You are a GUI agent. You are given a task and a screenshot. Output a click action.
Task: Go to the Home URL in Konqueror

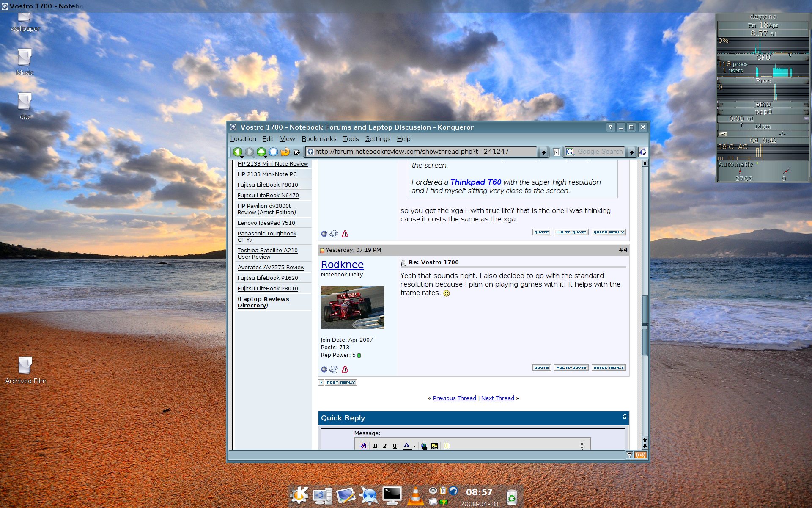[273, 151]
